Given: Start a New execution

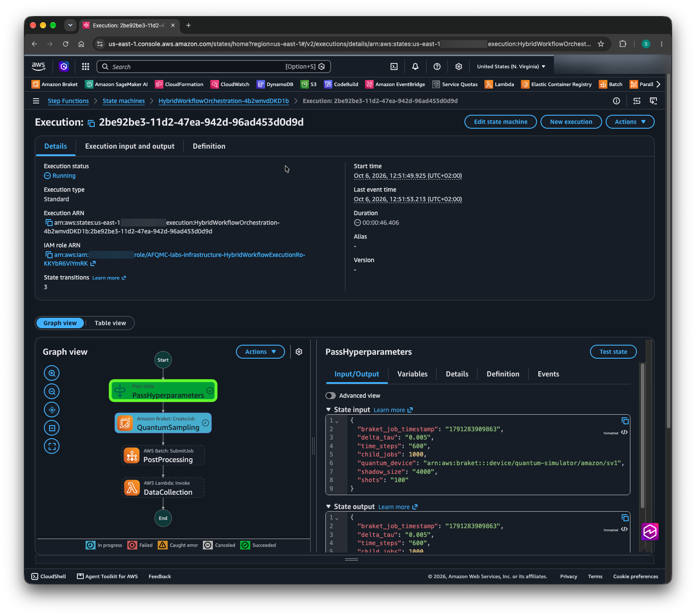Looking at the screenshot, I should [x=571, y=122].
